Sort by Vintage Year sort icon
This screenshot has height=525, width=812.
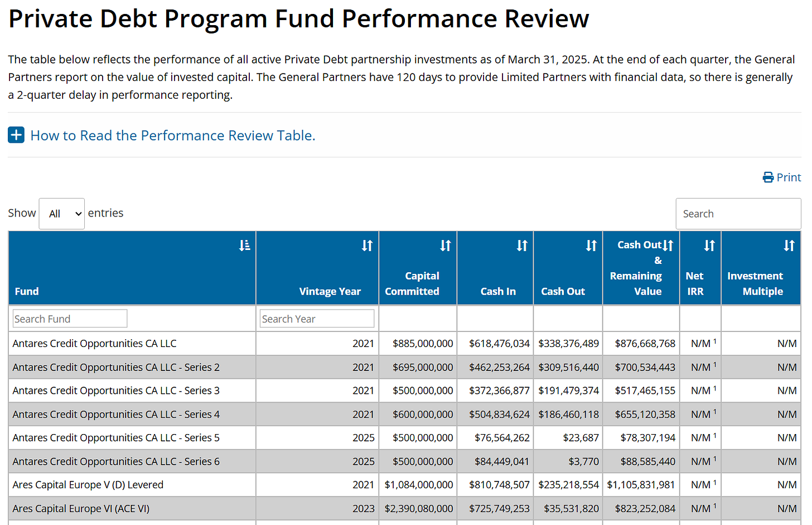[367, 245]
